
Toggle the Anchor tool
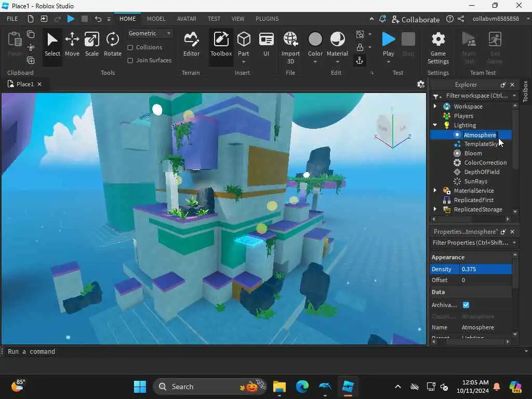pyautogui.click(x=360, y=61)
